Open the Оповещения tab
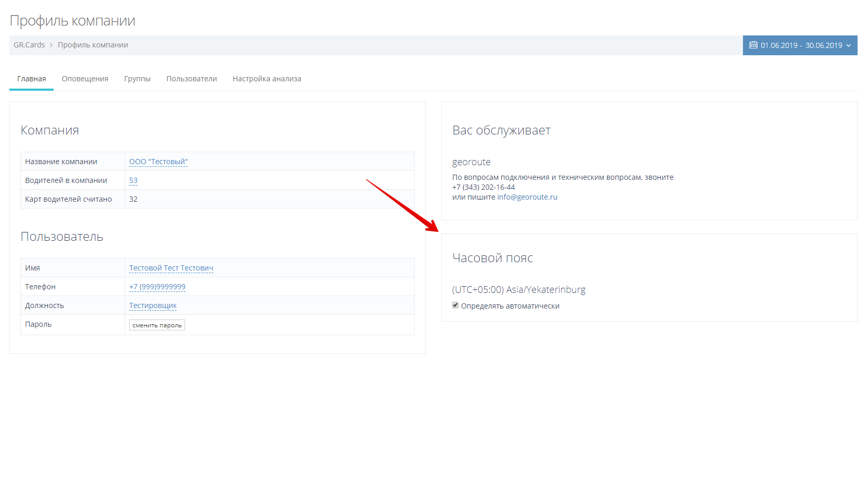868x479 pixels. point(85,79)
